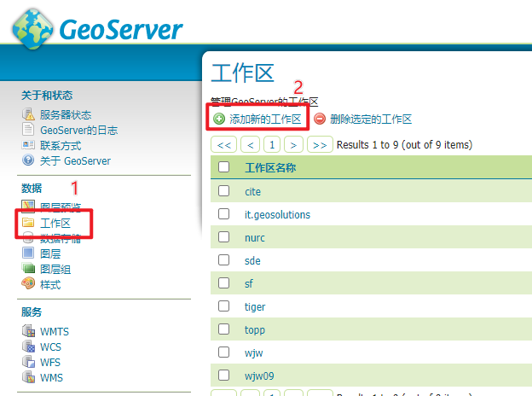Click the WMTS service icon
The image size is (532, 396).
click(x=28, y=331)
